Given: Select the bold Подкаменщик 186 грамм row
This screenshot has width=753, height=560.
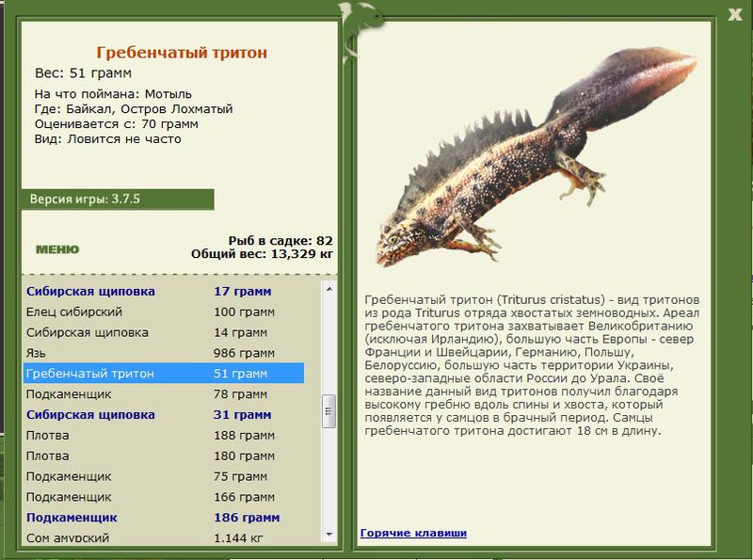Looking at the screenshot, I should tap(164, 518).
